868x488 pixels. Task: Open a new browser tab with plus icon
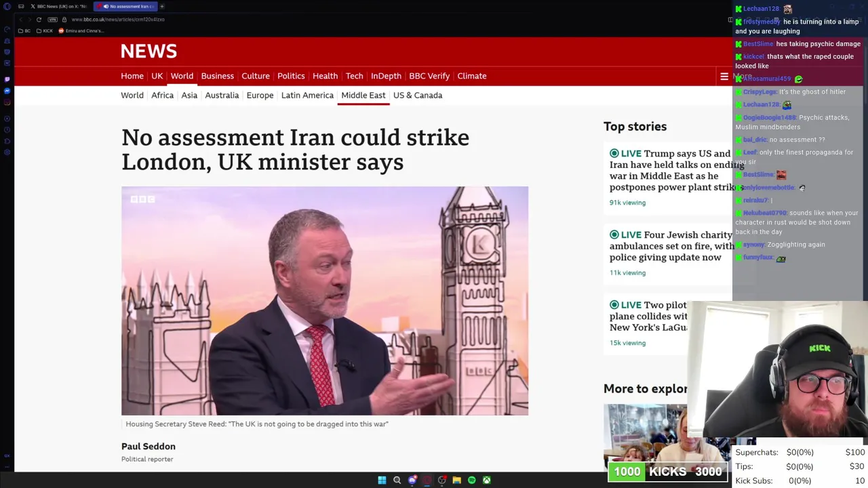pos(162,6)
